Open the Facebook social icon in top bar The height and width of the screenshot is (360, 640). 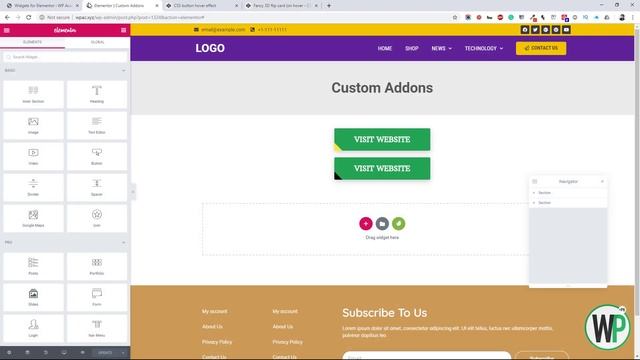pos(525,30)
